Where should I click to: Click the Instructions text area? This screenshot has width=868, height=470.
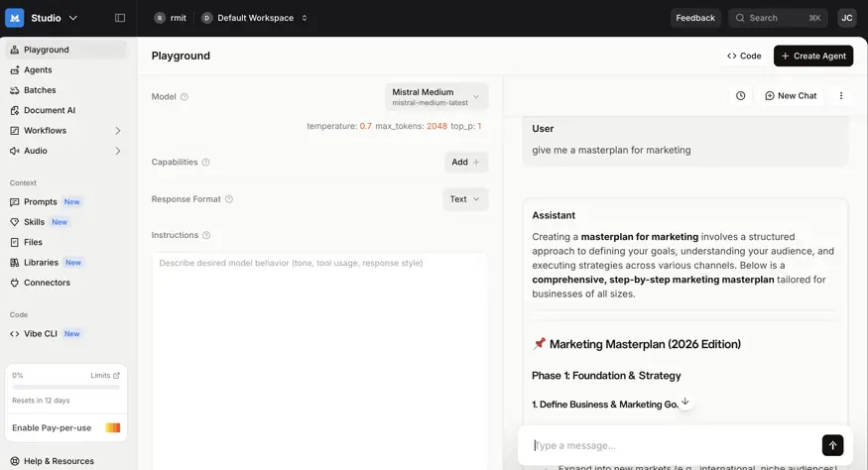319,362
